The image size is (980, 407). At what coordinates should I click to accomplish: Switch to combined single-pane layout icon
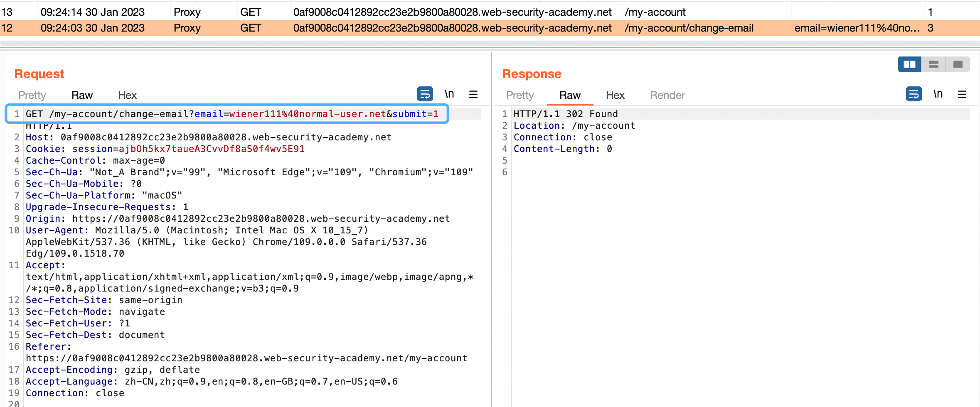(958, 64)
